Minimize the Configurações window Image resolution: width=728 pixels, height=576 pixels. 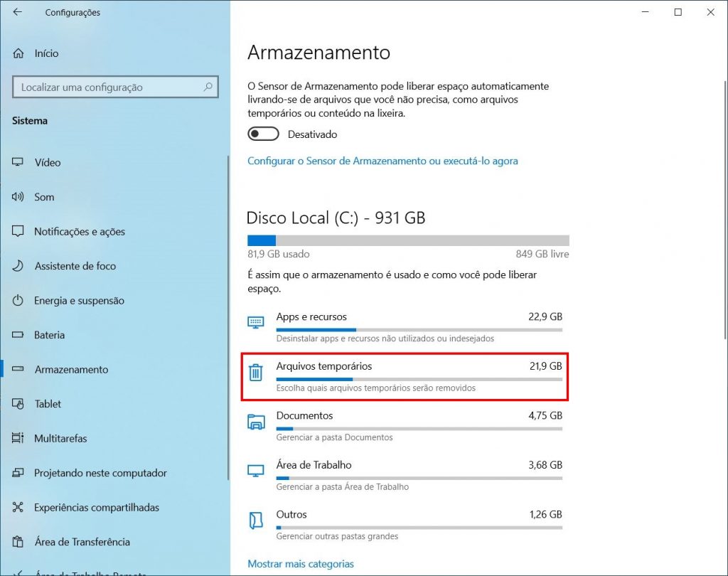pos(646,12)
